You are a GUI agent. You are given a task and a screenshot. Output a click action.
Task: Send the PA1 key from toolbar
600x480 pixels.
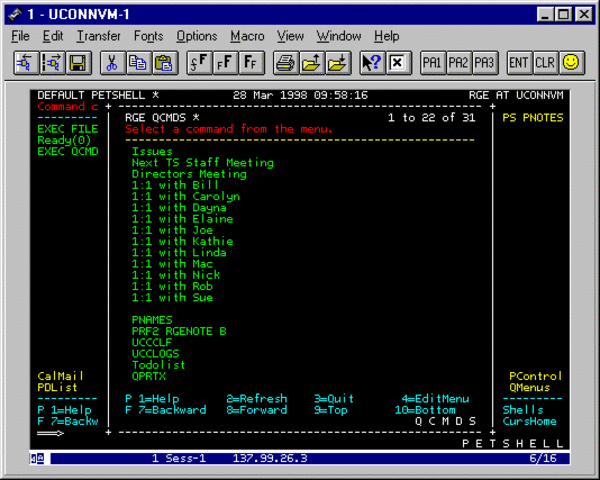pos(432,63)
